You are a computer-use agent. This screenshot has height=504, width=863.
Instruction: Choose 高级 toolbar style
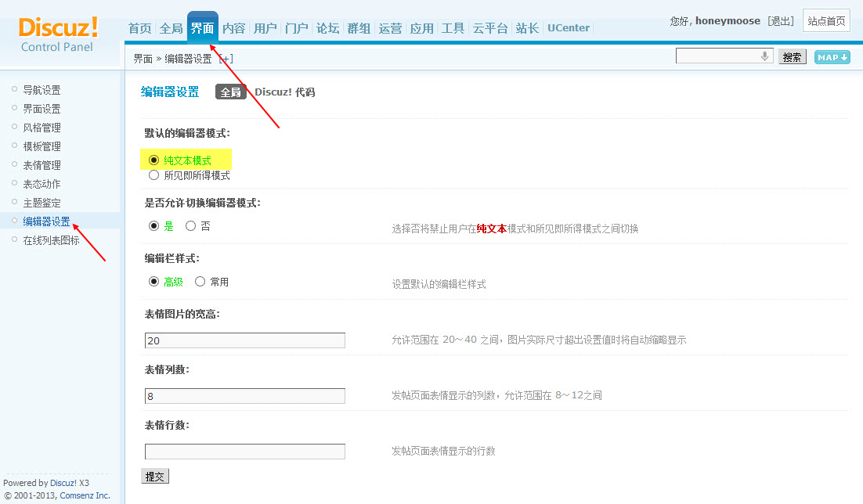point(154,282)
